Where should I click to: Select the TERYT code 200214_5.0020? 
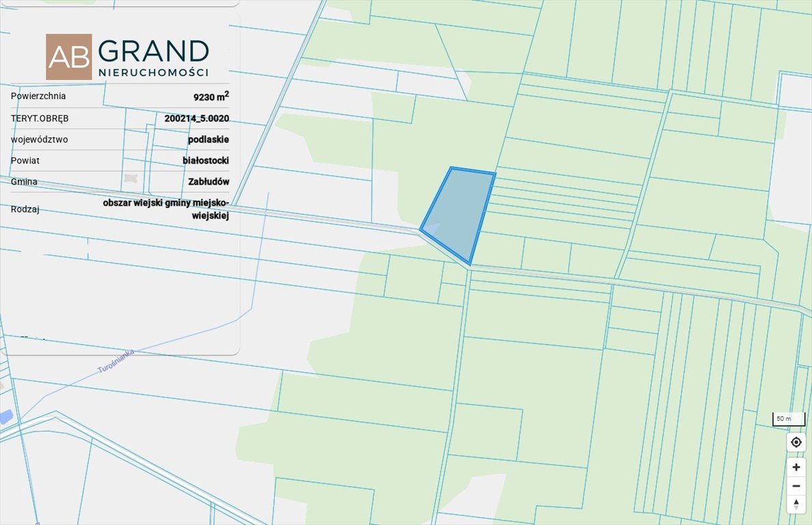197,118
